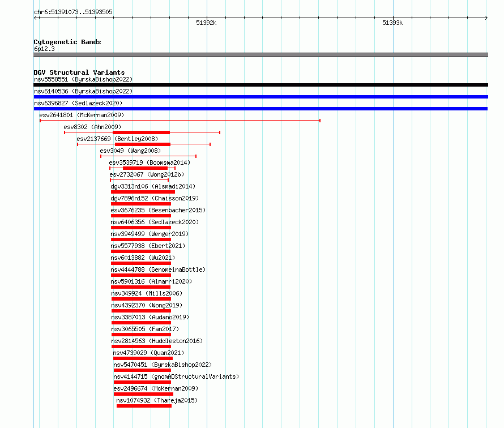
Task: Click the chr6:51391073..51393505 coordinate label
Action: click(x=73, y=12)
